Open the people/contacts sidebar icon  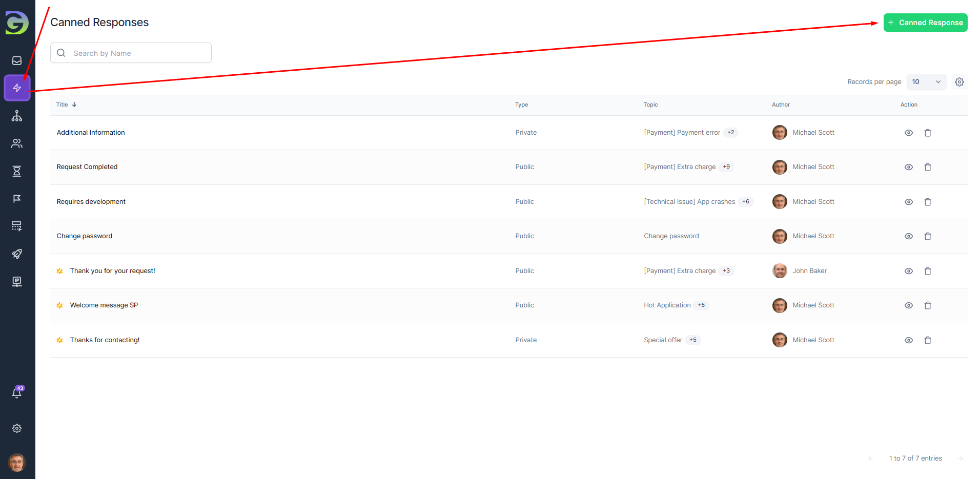tap(17, 143)
